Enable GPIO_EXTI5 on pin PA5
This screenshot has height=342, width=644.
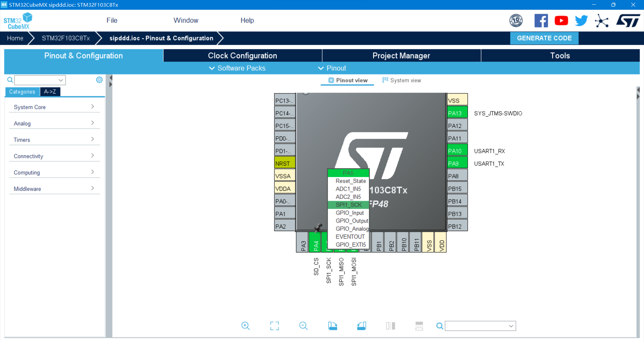pyautogui.click(x=350, y=244)
